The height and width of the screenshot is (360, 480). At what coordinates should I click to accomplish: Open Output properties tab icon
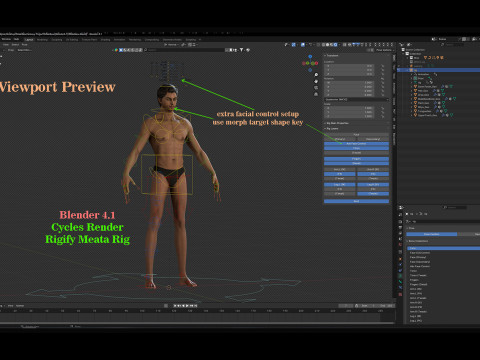pyautogui.click(x=400, y=227)
